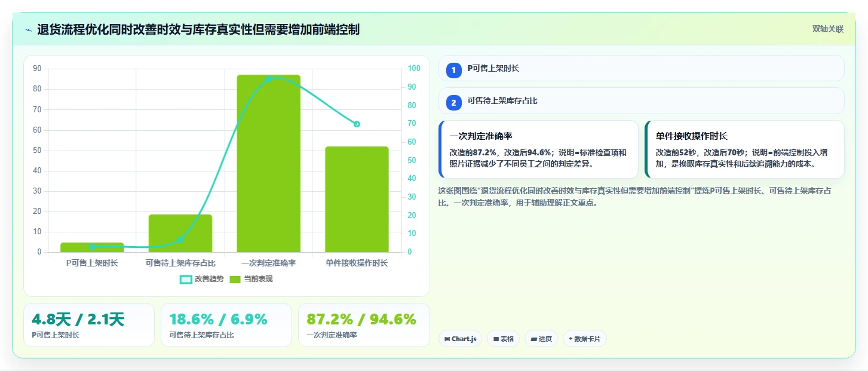This screenshot has width=868, height=371.
Task: Click the headline 退货流程优化同时改善时效
Action: (198, 29)
